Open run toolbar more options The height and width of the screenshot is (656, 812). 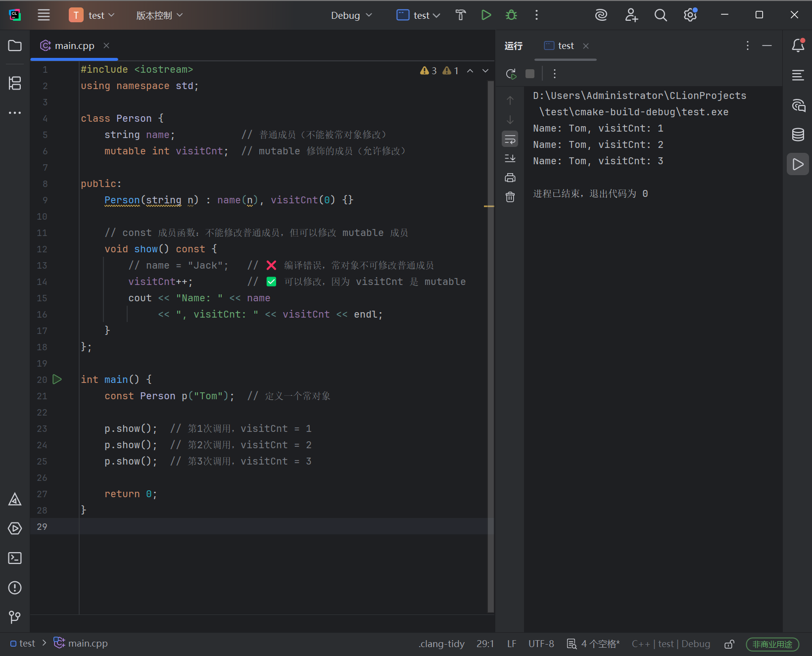[x=555, y=74]
